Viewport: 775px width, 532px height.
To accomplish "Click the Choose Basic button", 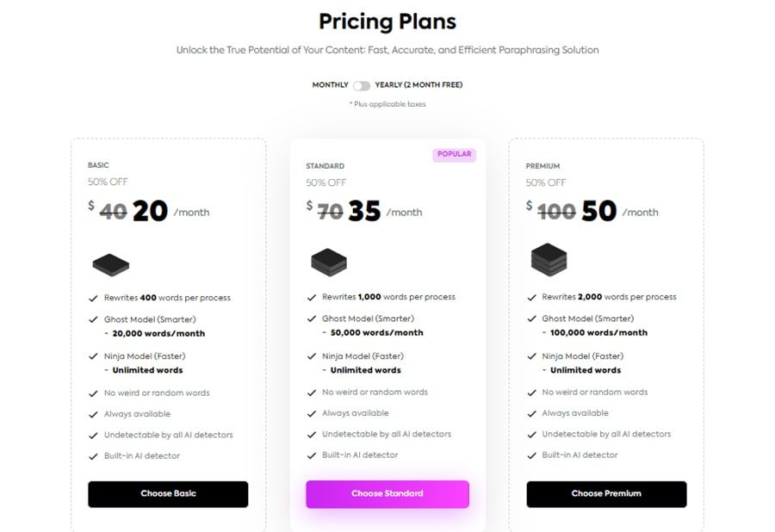I will point(168,494).
